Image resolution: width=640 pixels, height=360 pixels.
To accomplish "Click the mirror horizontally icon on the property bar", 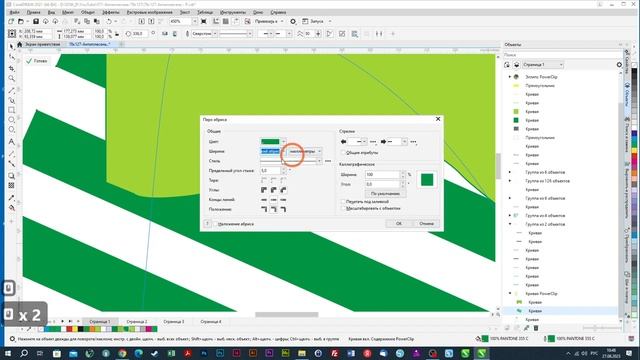I will (x=165, y=34).
